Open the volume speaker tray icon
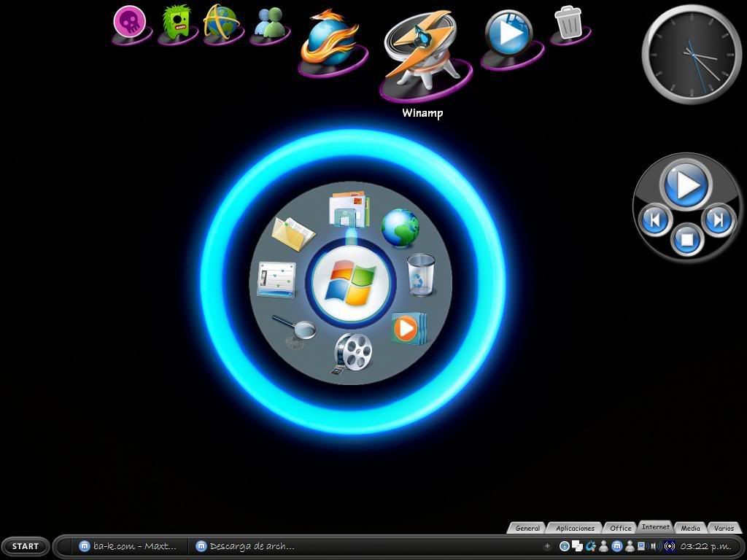Viewport: 747px width, 560px height. click(x=656, y=546)
